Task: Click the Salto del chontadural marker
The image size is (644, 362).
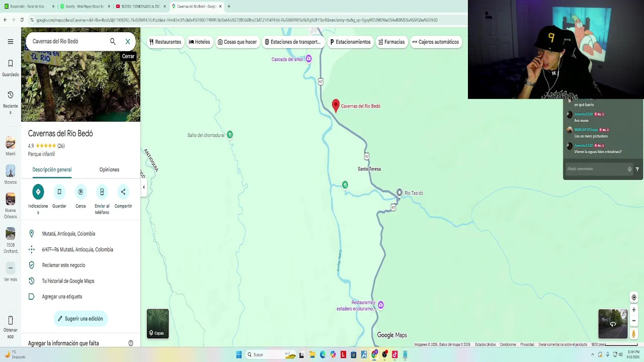Action: pos(230,134)
